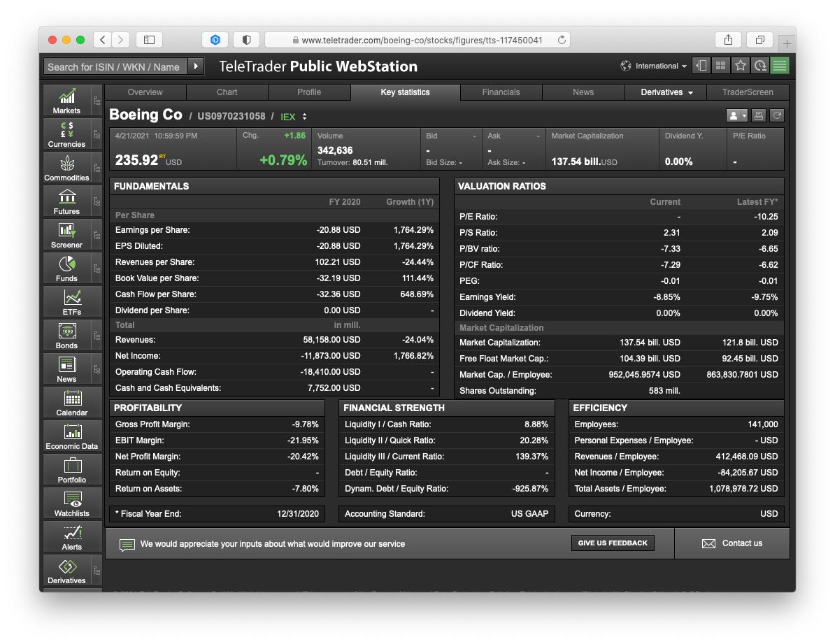Click the user profile icon button

point(734,115)
